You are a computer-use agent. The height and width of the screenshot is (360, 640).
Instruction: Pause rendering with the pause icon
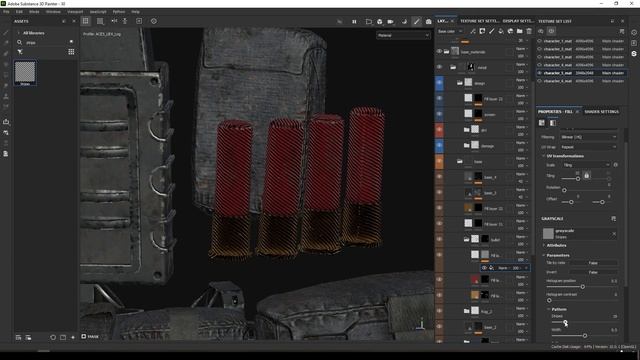pos(354,22)
